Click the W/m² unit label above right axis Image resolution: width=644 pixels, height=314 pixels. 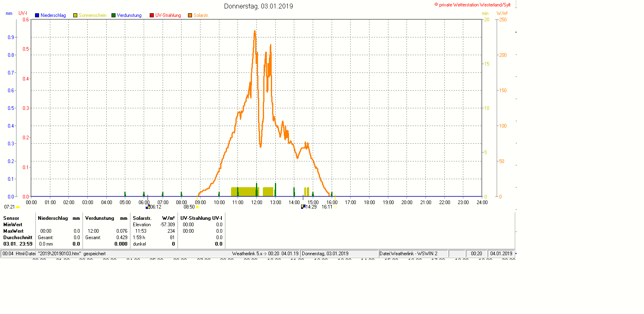point(502,13)
